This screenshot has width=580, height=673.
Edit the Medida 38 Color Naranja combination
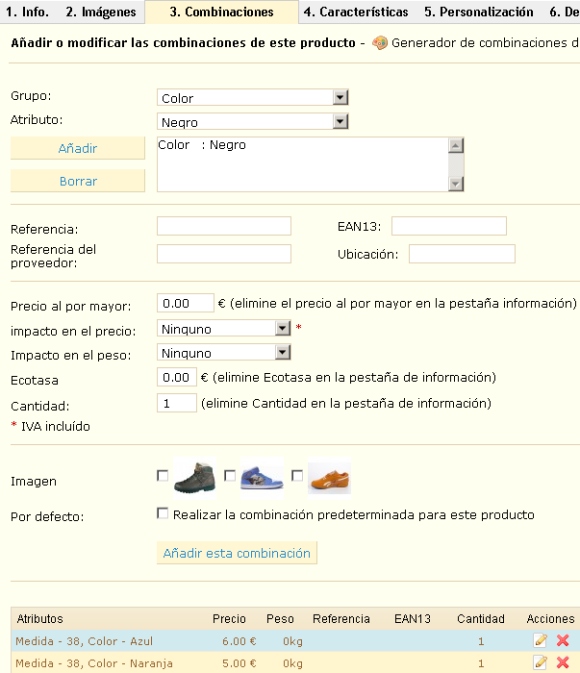(x=540, y=662)
